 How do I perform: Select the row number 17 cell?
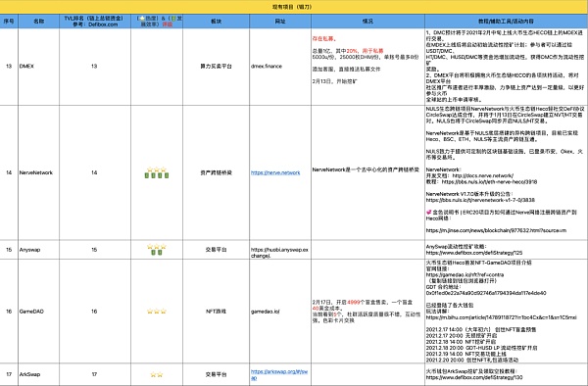click(9, 374)
